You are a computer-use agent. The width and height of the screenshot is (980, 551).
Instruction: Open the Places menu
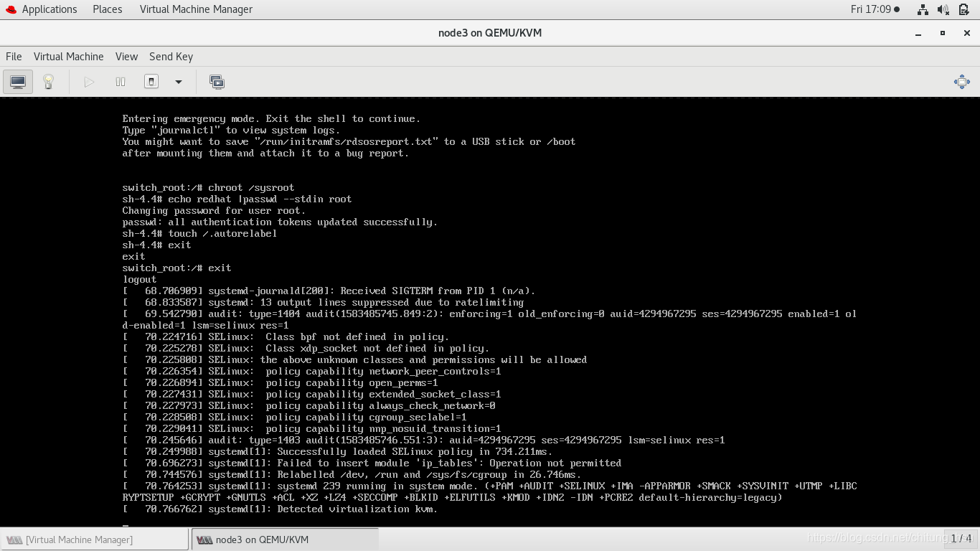tap(108, 9)
